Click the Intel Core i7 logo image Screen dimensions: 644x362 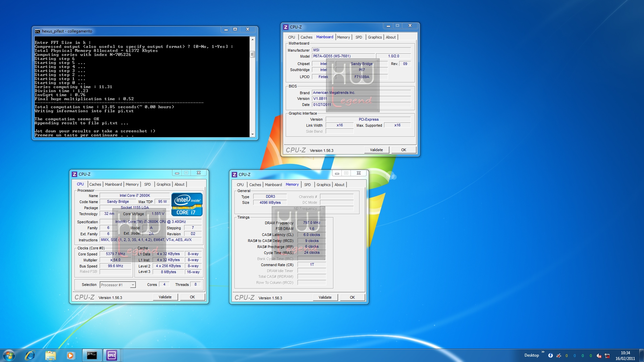(187, 204)
